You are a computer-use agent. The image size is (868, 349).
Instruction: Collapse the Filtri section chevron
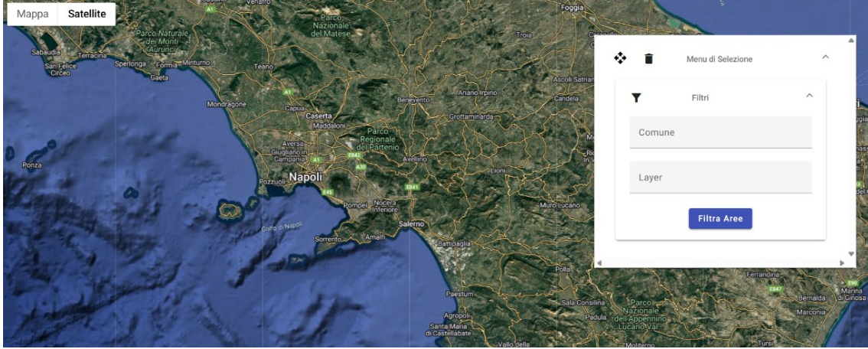pyautogui.click(x=809, y=96)
